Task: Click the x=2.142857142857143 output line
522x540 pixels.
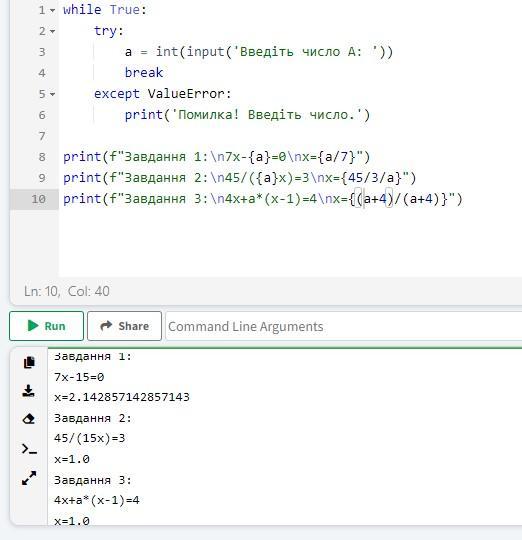Action: pos(122,397)
